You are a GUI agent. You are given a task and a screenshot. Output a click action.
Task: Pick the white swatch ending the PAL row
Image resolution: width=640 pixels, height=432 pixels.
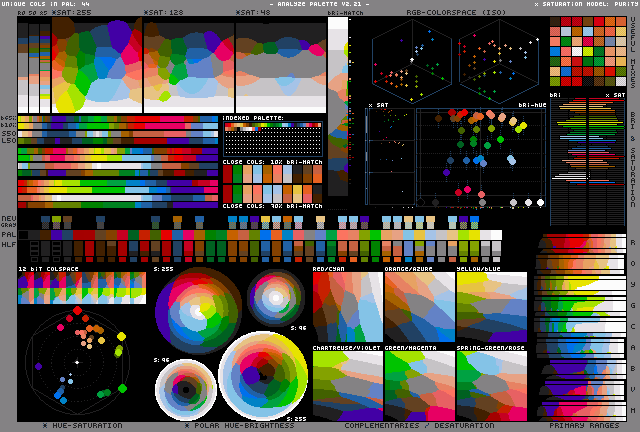click(x=496, y=235)
